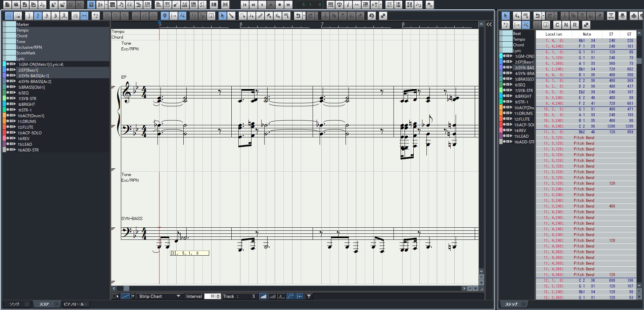This screenshot has width=644, height=310.
Task: Click the Location column header
Action: point(554,34)
